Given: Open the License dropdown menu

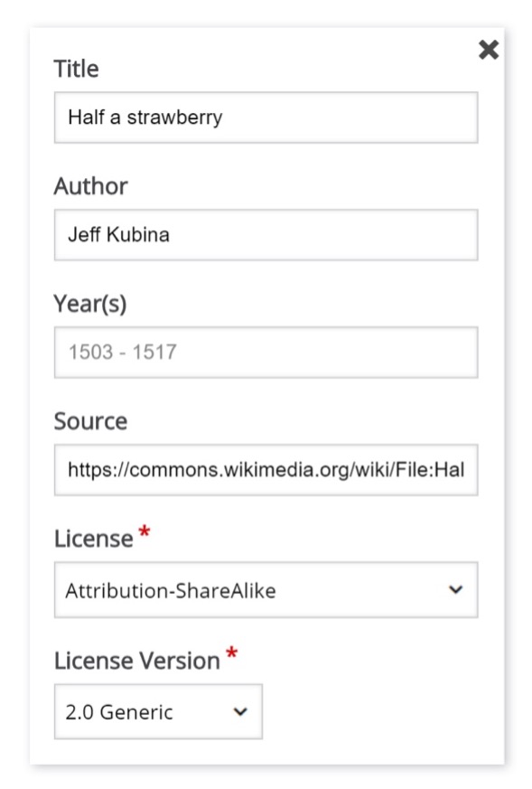Looking at the screenshot, I should pyautogui.click(x=266, y=590).
